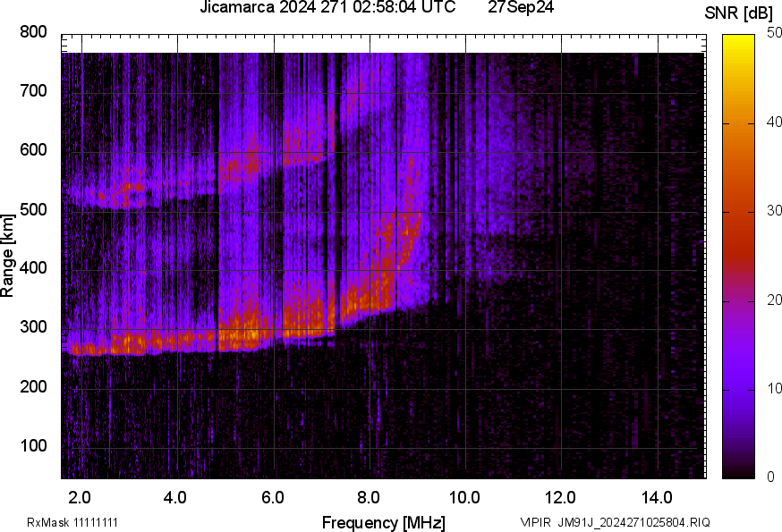Viewport: 782px width, 532px height.
Task: Click the title text 'Jicamarca 2024 271 02:58:04 UTC'
Action: pyautogui.click(x=327, y=7)
